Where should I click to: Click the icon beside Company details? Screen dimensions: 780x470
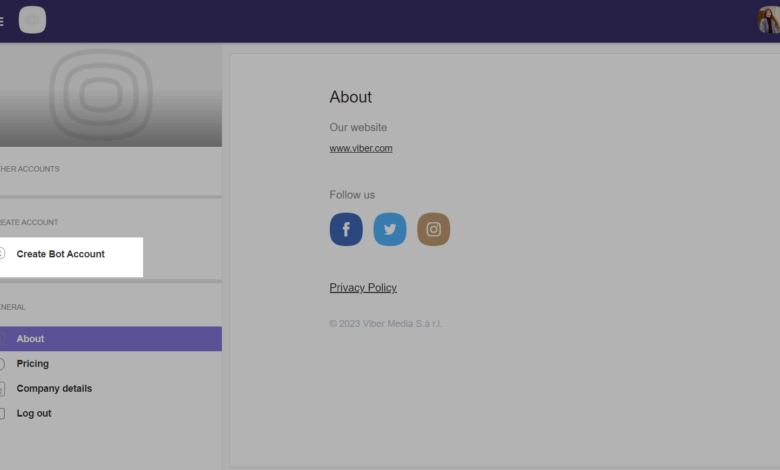point(2,389)
